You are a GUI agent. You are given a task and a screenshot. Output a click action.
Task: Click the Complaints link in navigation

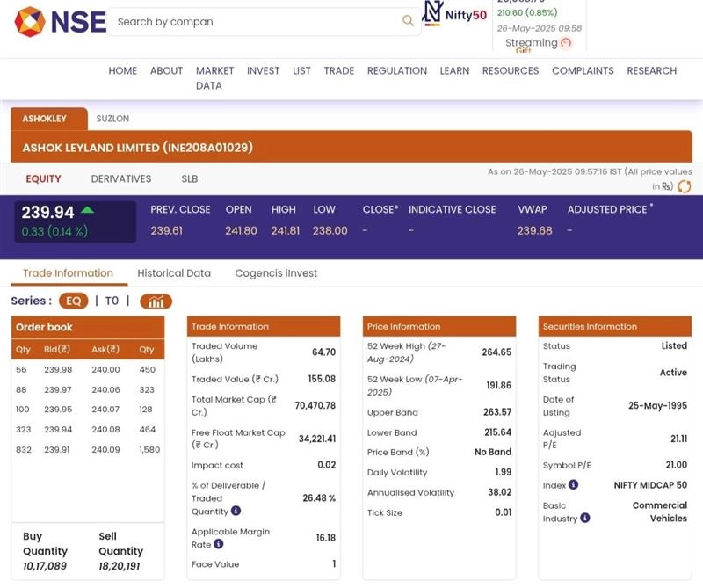(x=583, y=70)
